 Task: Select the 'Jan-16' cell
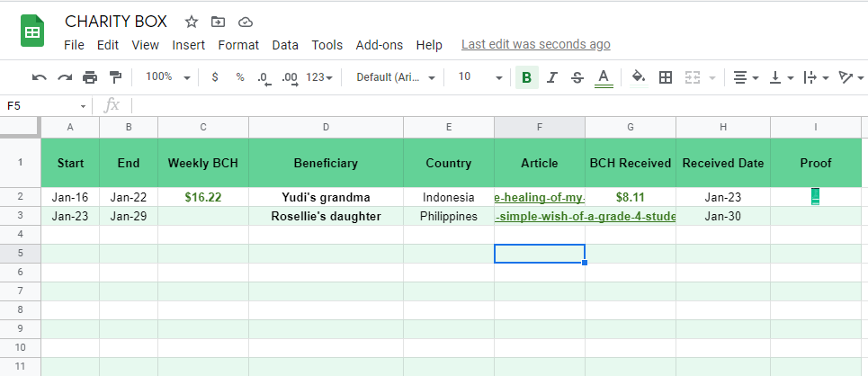70,197
